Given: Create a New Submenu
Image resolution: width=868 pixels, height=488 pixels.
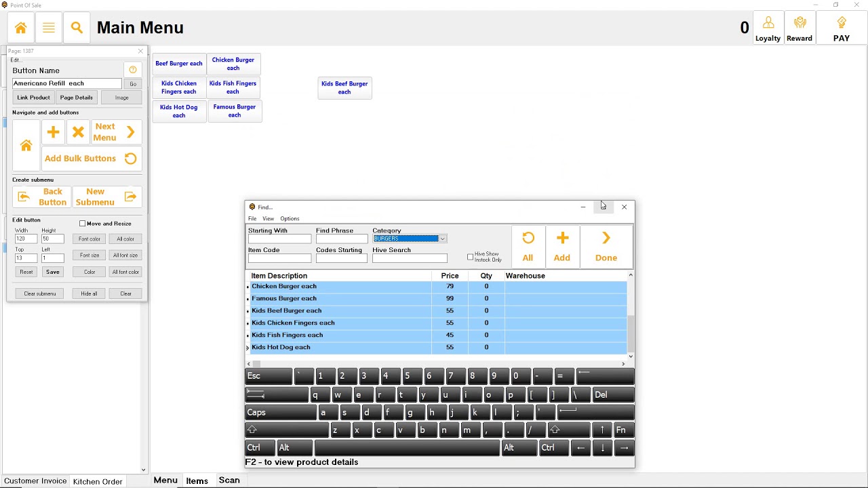Looking at the screenshot, I should coord(107,197).
